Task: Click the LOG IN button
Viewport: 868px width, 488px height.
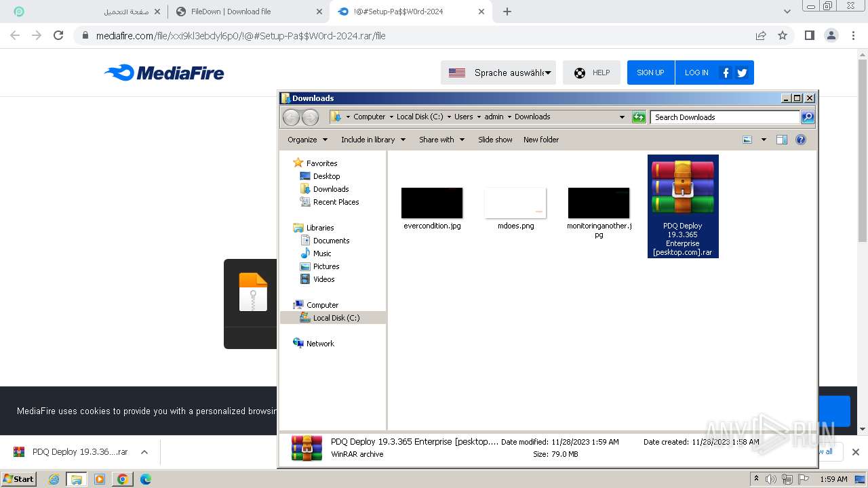Action: [696, 73]
